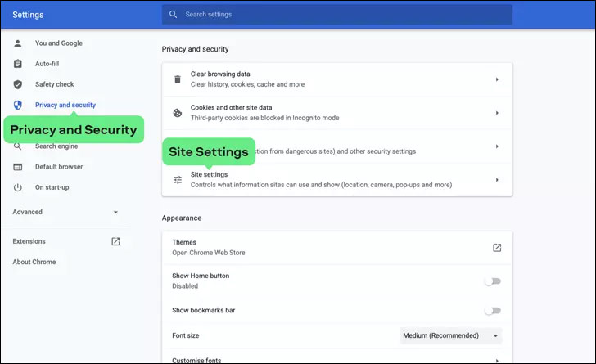Click the Search settings input field

click(x=344, y=15)
